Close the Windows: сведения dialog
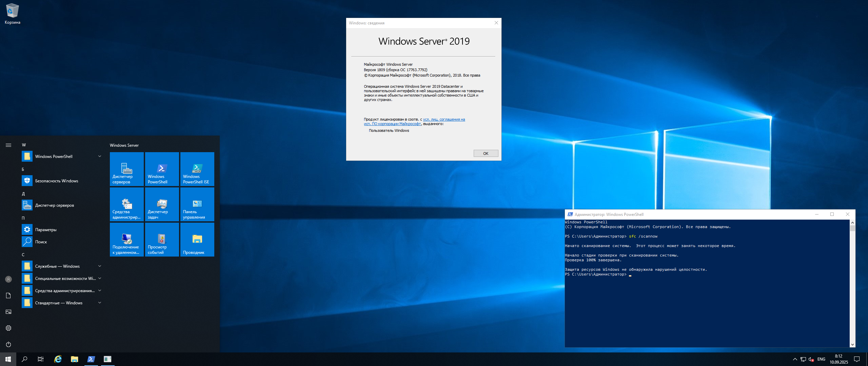868x366 pixels. (496, 23)
